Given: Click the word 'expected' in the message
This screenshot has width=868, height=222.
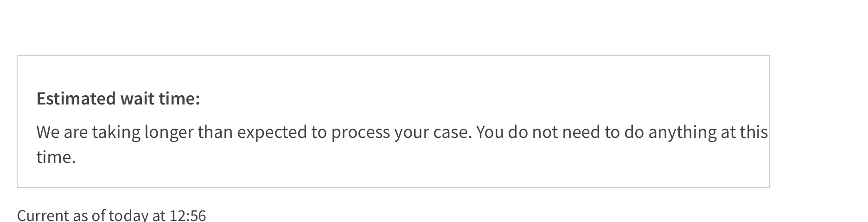Looking at the screenshot, I should pos(272,132).
